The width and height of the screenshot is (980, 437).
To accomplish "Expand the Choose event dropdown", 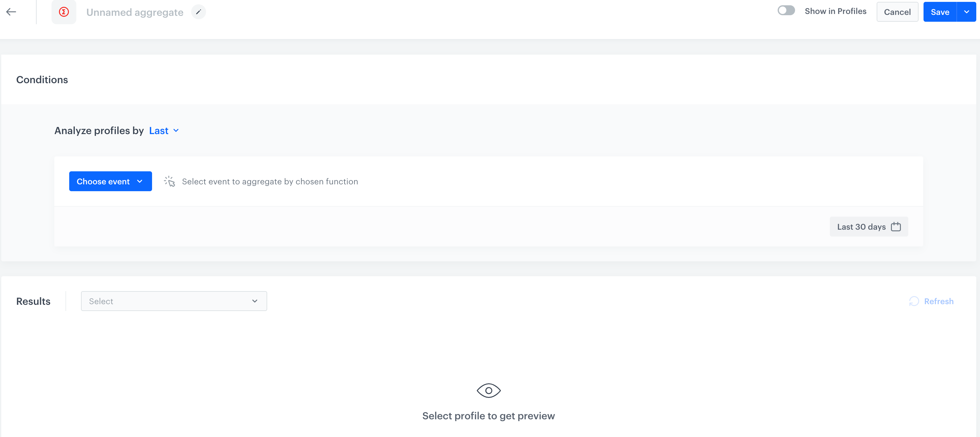I will 110,182.
